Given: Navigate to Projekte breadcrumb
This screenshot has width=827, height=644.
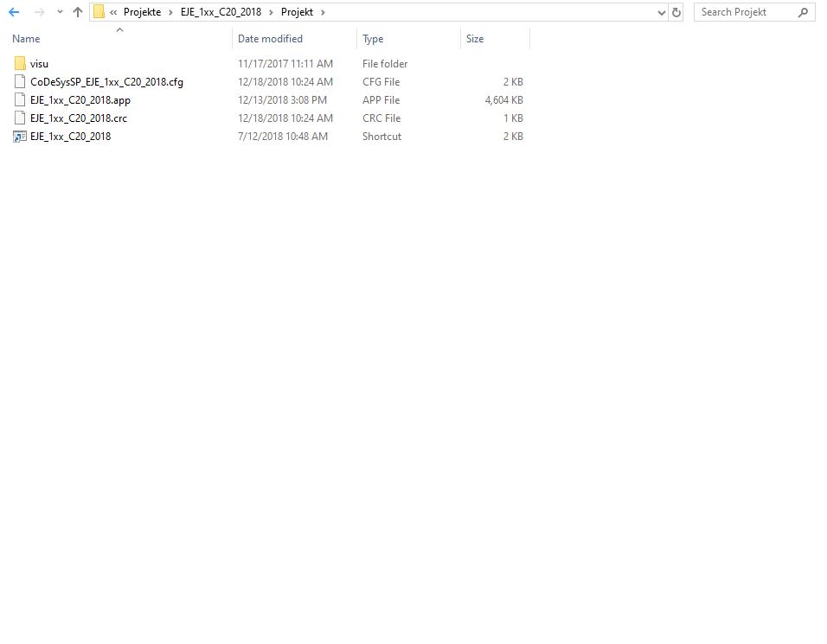Looking at the screenshot, I should [x=142, y=12].
